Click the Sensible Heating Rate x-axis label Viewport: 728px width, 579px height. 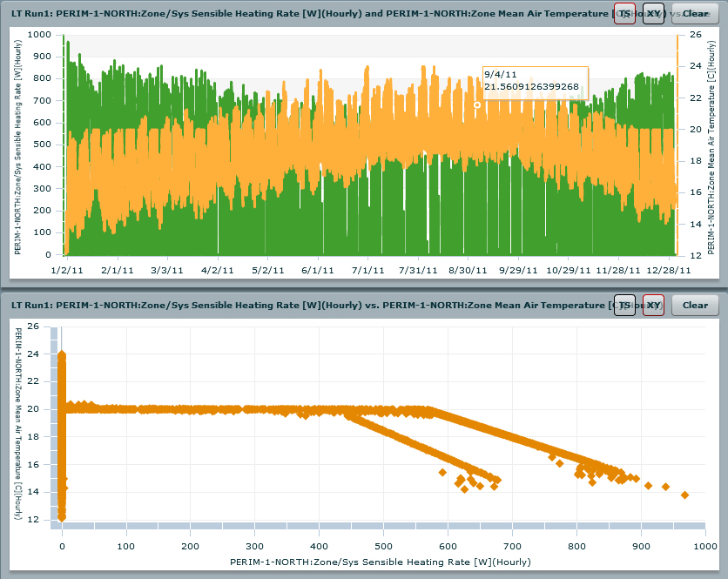click(x=381, y=562)
